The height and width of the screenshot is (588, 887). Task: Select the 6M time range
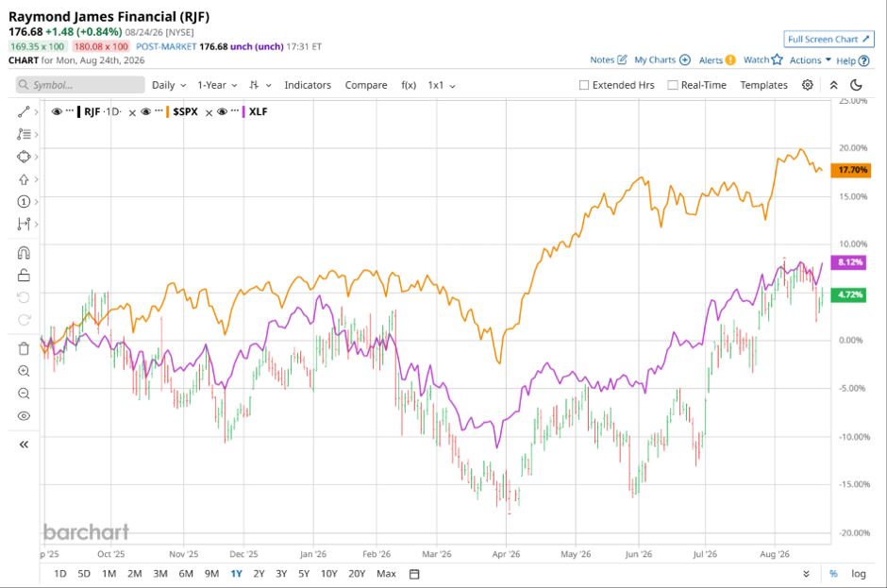click(186, 574)
